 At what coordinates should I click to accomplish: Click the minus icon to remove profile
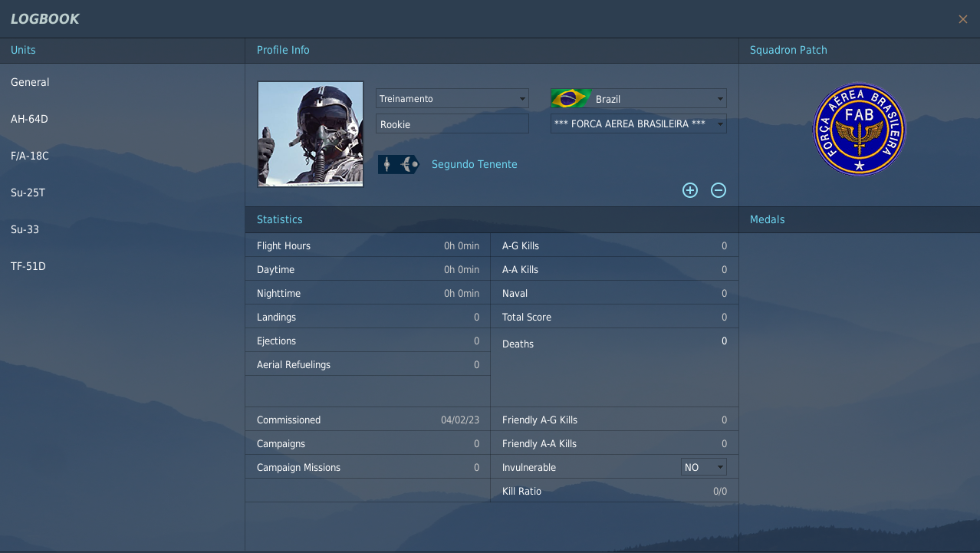pos(719,190)
